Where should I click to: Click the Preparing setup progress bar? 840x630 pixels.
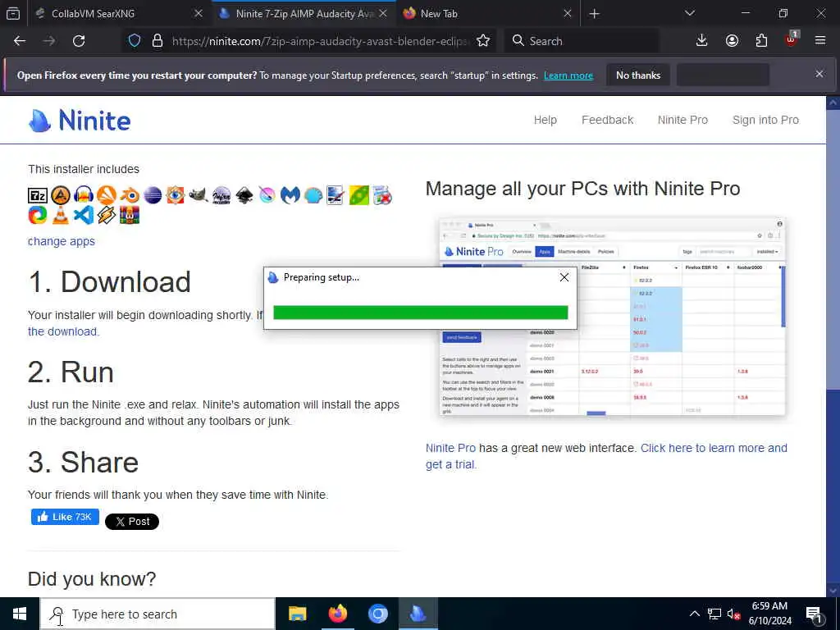pyautogui.click(x=421, y=313)
